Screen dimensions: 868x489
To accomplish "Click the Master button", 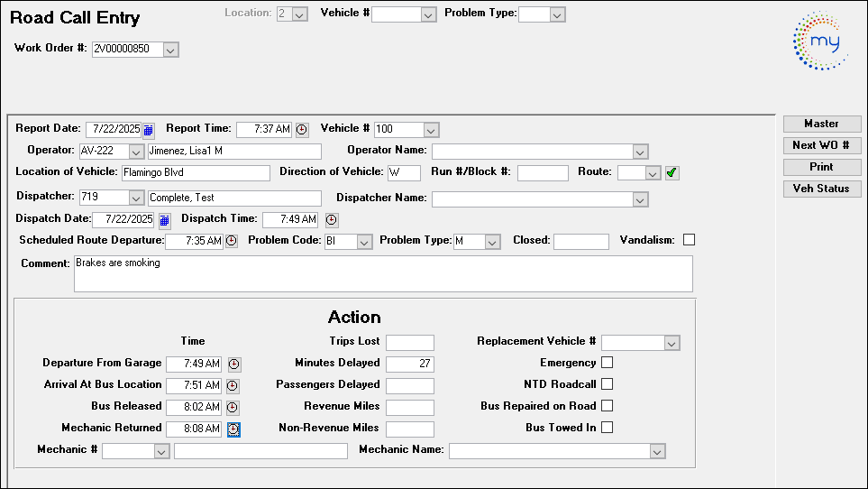I will [x=821, y=124].
